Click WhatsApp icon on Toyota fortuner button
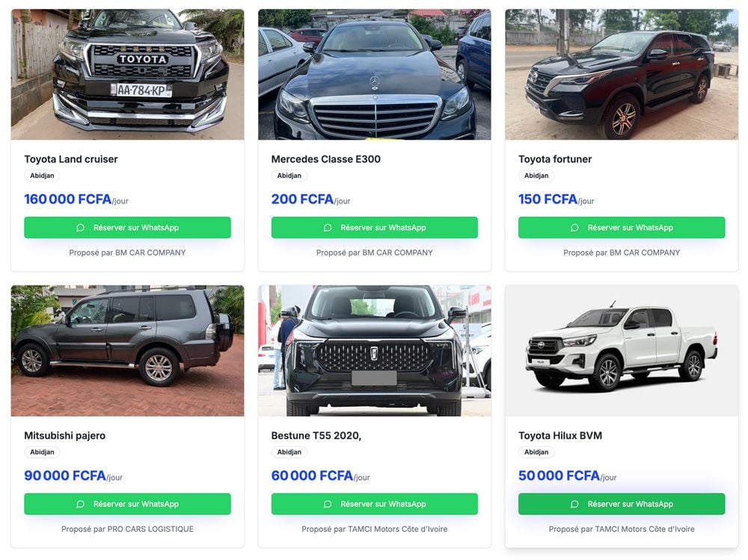Image resolution: width=748 pixels, height=560 pixels. coord(574,227)
